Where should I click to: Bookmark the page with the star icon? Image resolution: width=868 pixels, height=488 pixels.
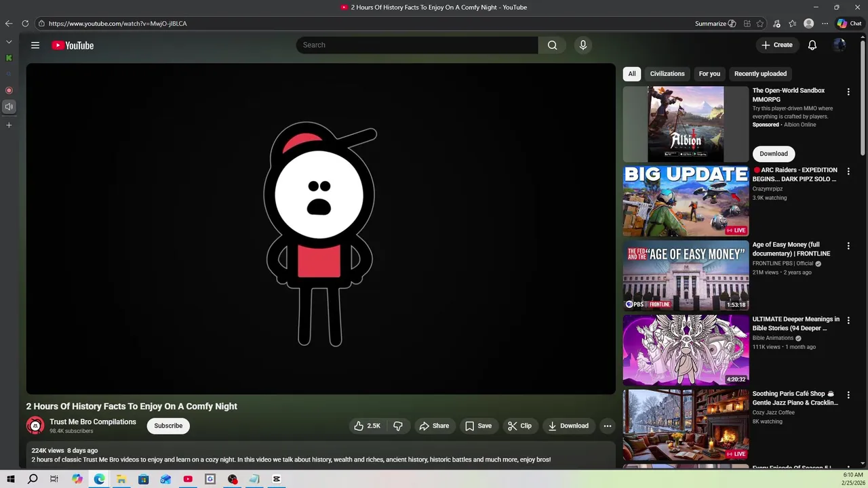(x=760, y=24)
